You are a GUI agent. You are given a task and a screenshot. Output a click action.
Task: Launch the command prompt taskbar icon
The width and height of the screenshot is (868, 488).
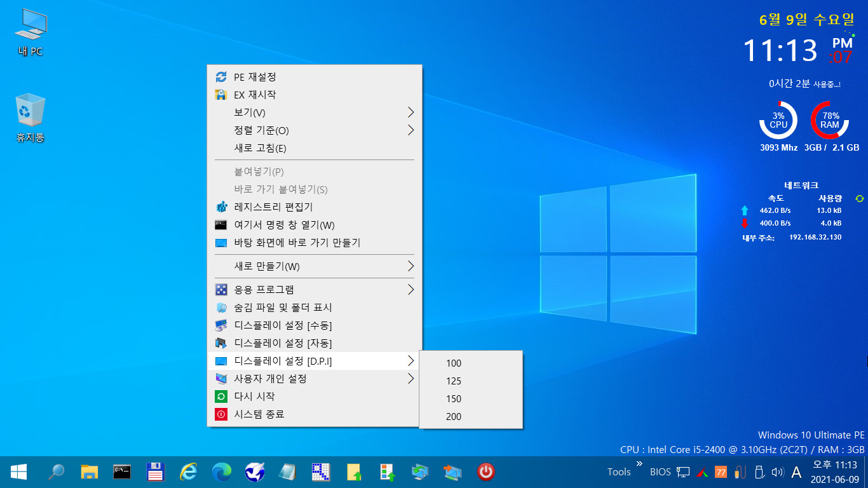(122, 471)
